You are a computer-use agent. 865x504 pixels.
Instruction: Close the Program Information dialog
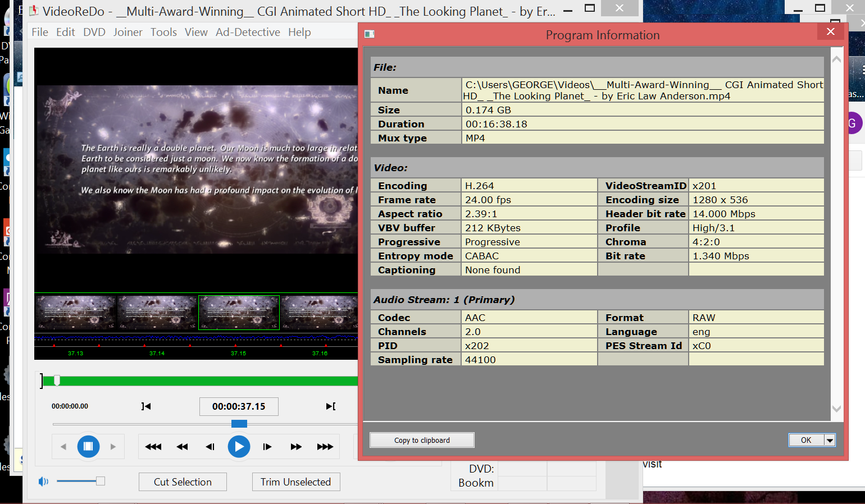831,32
